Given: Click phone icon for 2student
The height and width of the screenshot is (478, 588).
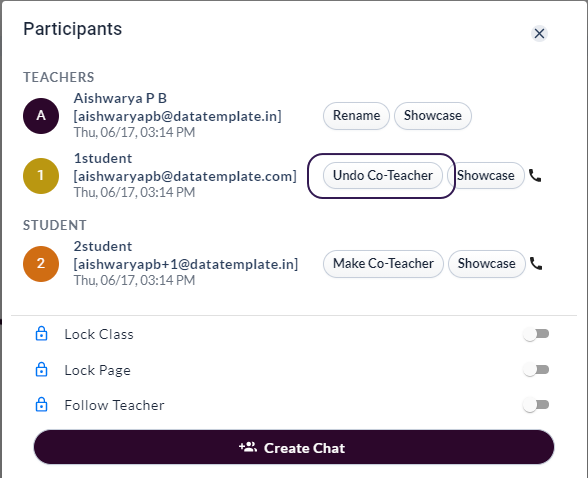Looking at the screenshot, I should click(536, 264).
